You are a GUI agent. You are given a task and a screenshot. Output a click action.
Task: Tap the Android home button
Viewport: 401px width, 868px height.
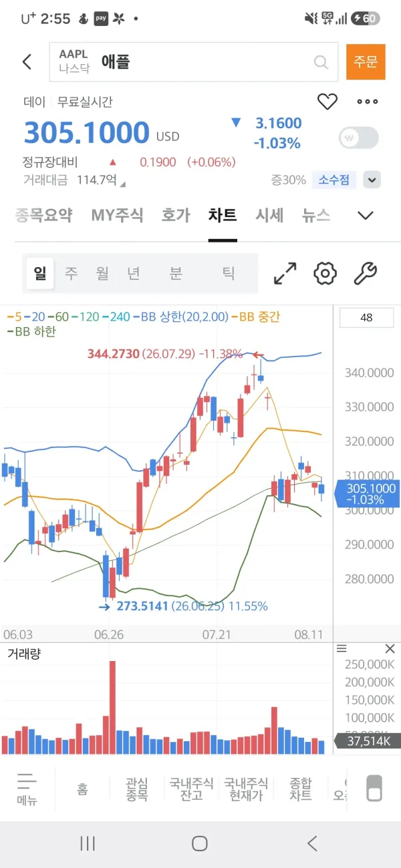click(x=200, y=843)
